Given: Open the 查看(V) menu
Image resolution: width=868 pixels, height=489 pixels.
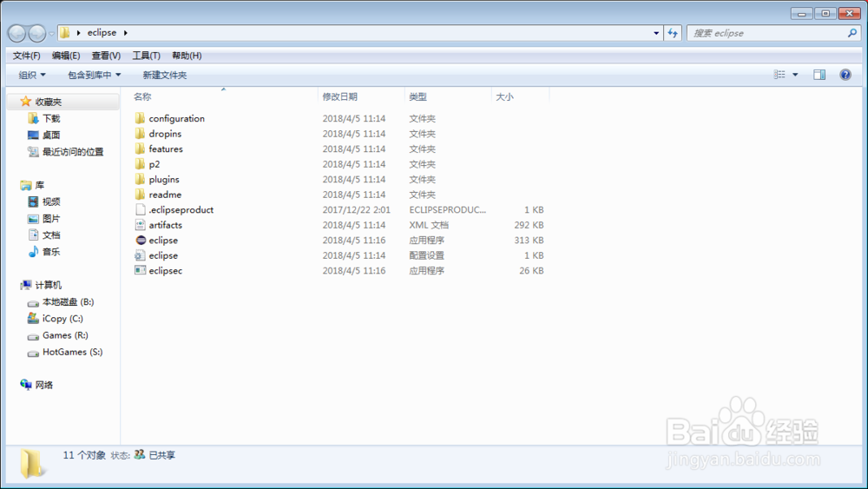Looking at the screenshot, I should pos(106,56).
